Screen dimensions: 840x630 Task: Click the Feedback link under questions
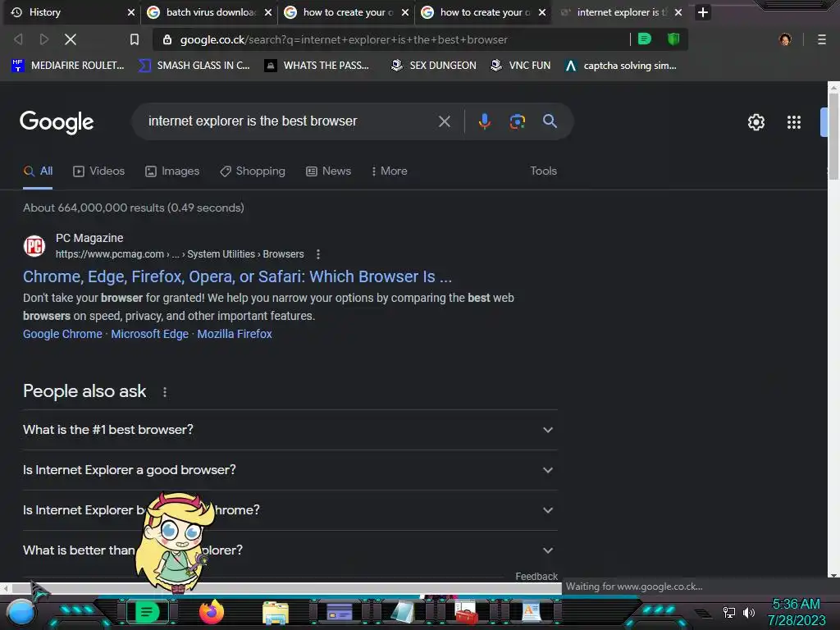[536, 576]
